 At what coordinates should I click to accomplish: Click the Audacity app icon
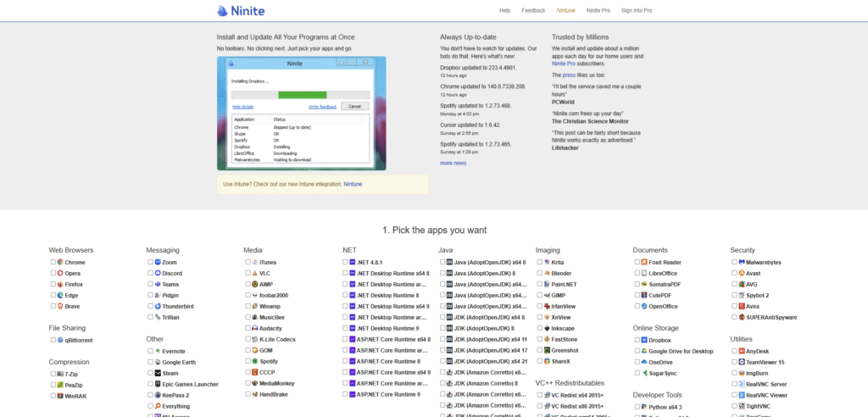[x=254, y=328]
